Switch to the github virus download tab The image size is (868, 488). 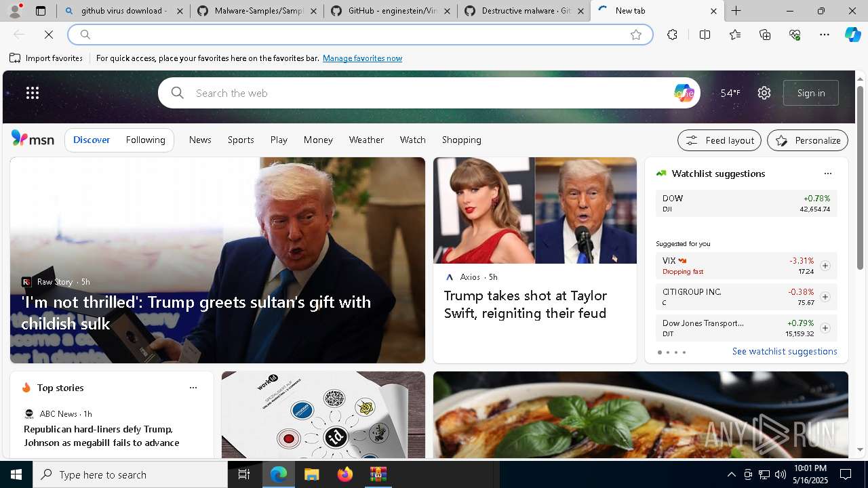(x=123, y=11)
